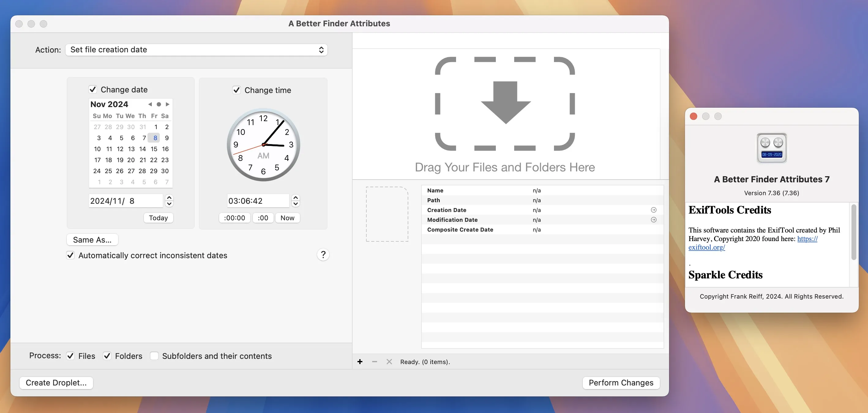The height and width of the screenshot is (413, 868).
Task: Toggle Automatically correct inconsistent dates
Action: [70, 255]
